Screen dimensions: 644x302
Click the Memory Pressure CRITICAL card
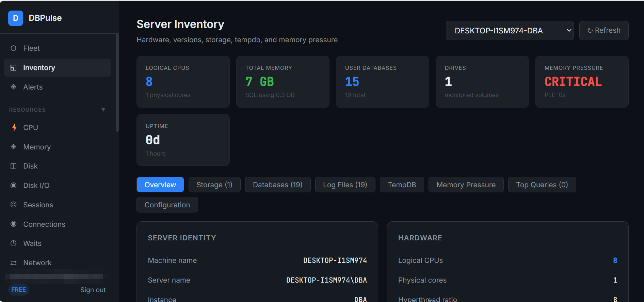pos(582,82)
